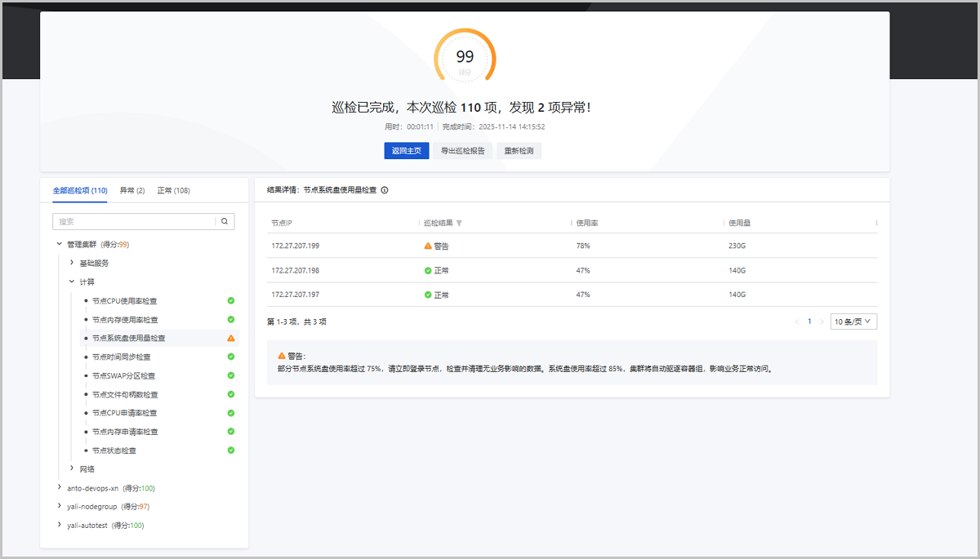
Task: Switch to the 异常 (2) tab
Action: (x=132, y=190)
